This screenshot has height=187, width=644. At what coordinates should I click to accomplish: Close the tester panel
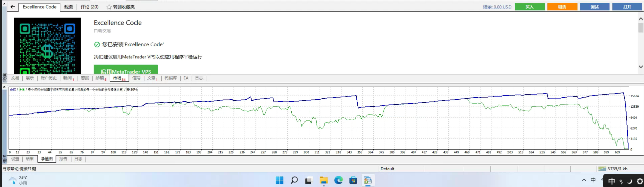coord(4,87)
